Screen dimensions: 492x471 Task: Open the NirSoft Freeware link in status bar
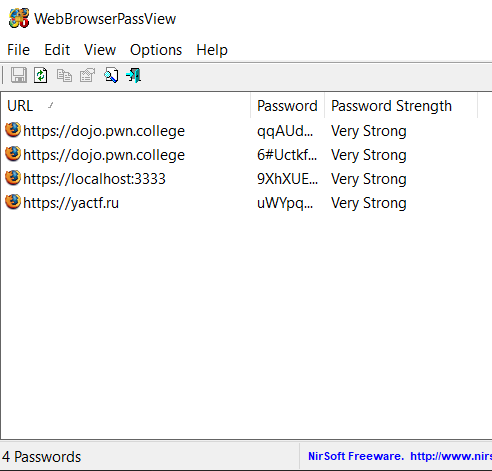pyautogui.click(x=400, y=456)
